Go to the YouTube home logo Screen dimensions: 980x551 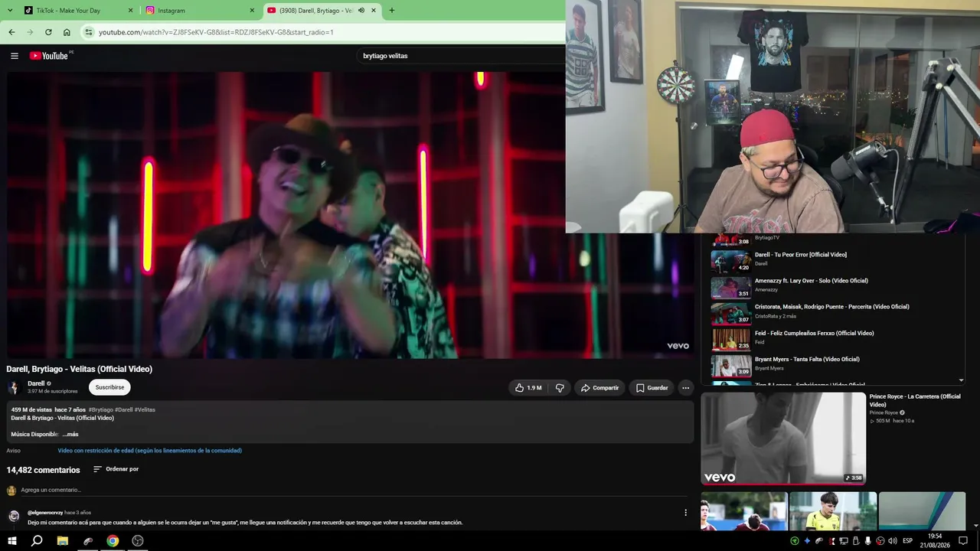point(49,56)
